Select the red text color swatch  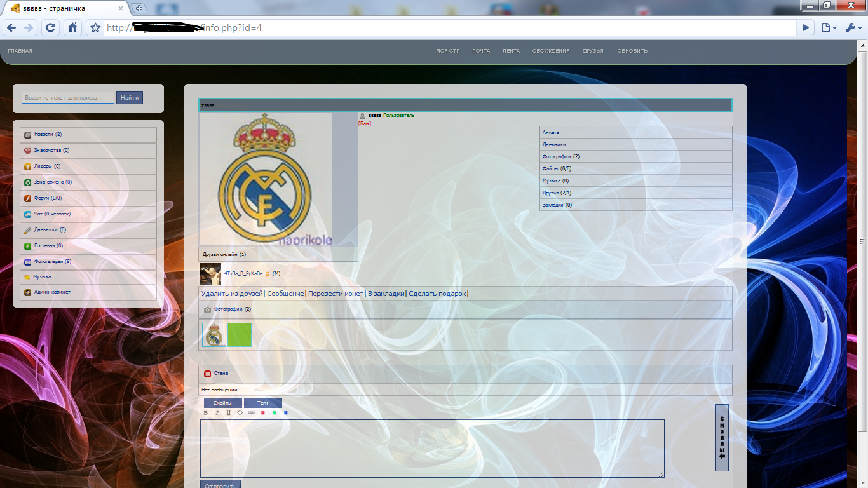click(262, 413)
